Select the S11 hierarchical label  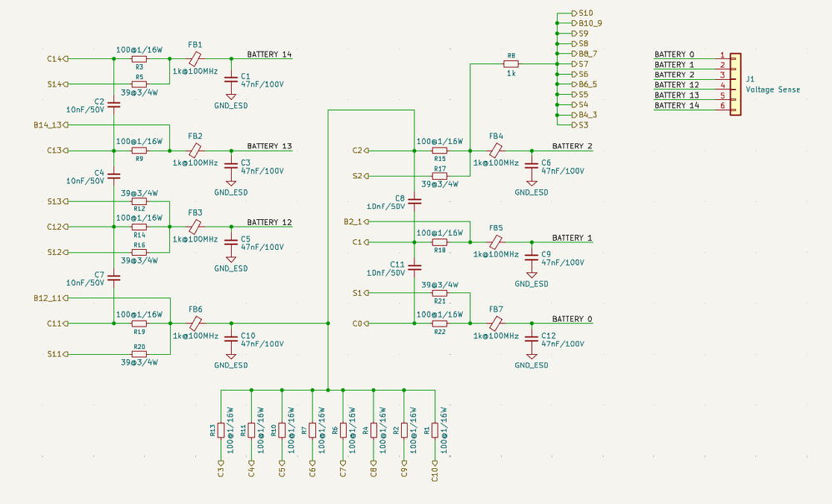[x=58, y=354]
